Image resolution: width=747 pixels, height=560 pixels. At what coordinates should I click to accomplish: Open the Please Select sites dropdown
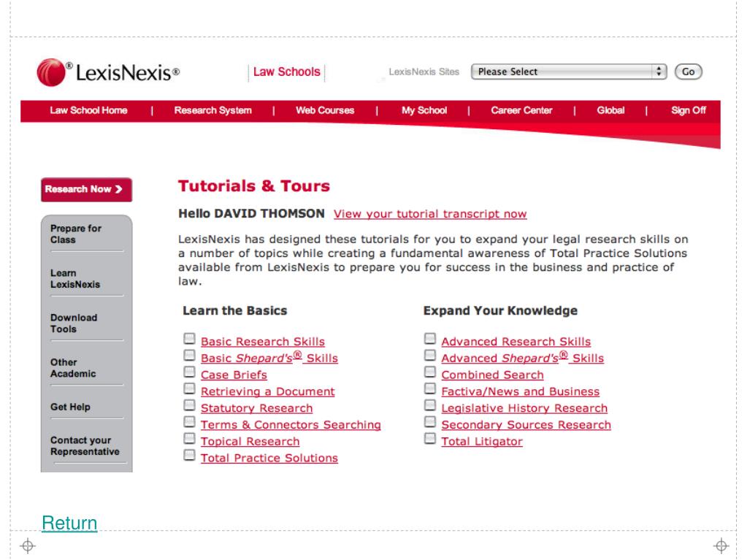tap(568, 72)
